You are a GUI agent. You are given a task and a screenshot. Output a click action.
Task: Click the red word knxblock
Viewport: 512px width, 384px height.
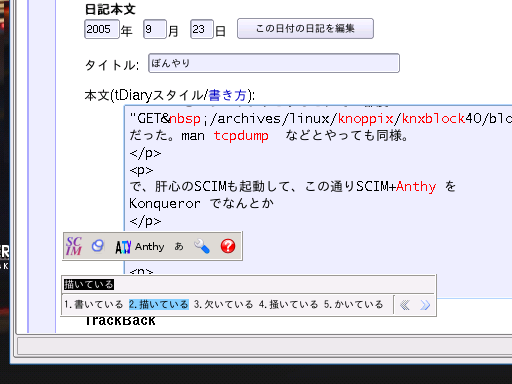[x=433, y=119]
